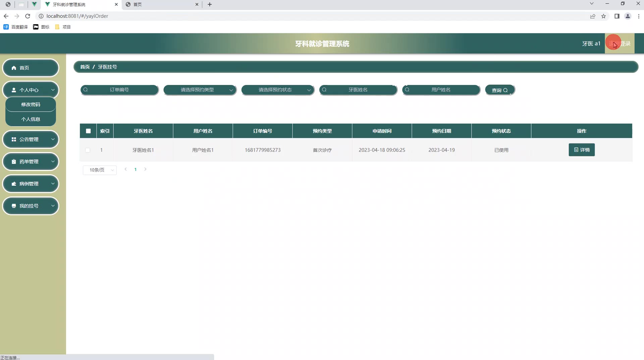
Task: Expand the 公告管理 menu chevron
Action: pyautogui.click(x=53, y=139)
